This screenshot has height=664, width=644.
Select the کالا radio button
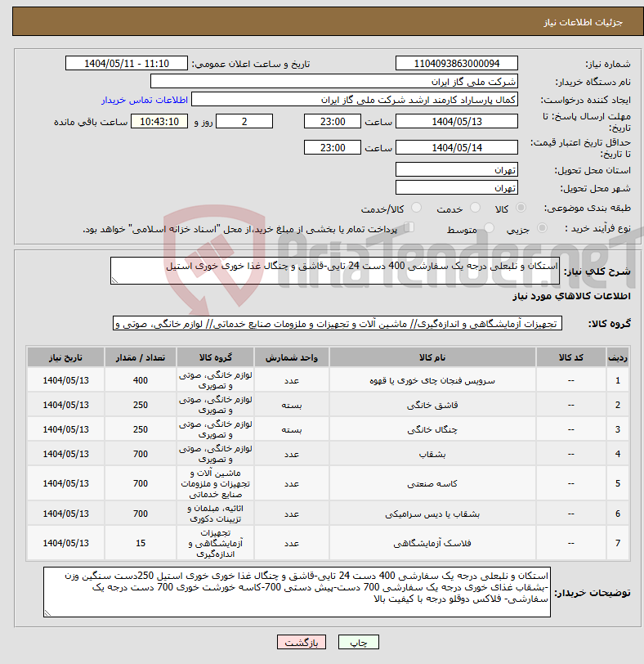click(x=521, y=208)
